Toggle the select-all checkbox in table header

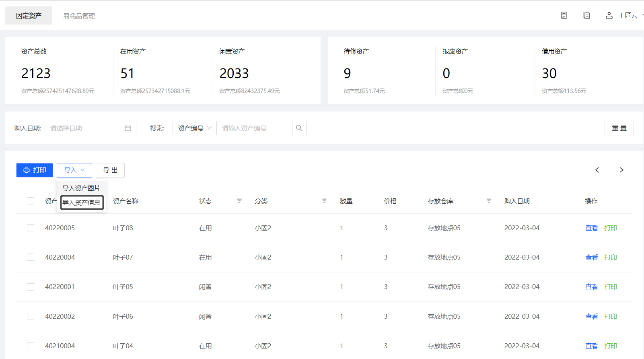(31, 201)
